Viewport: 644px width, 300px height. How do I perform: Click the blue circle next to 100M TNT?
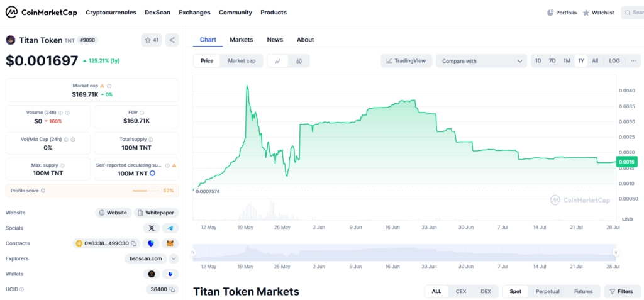pos(152,173)
